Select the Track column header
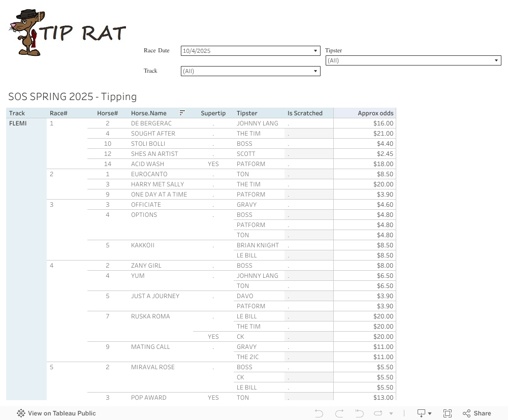Viewport: 508px width, 420px height. pos(17,113)
